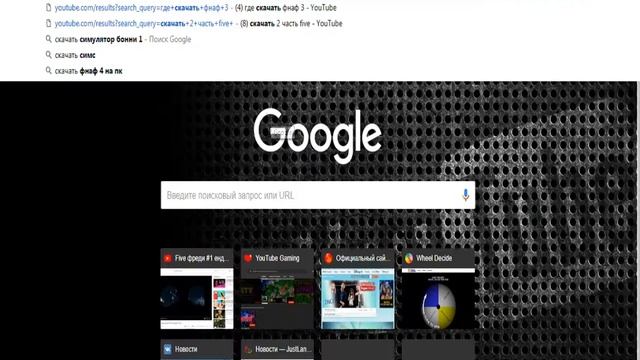Open the Five фреди tile thumbnail preview
The height and width of the screenshot is (360, 640).
(197, 298)
